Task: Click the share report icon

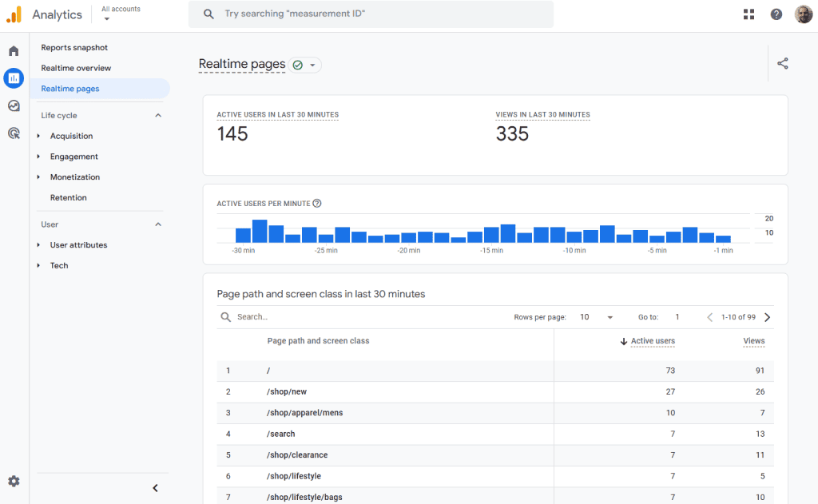Action: click(x=782, y=64)
